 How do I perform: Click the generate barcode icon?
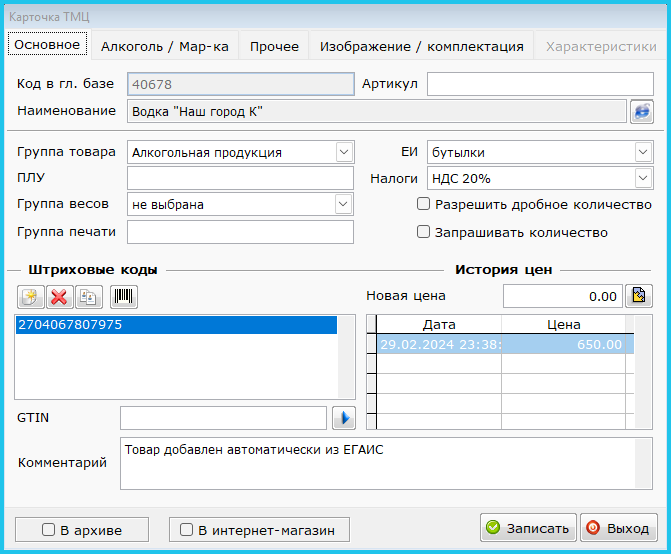point(124,297)
